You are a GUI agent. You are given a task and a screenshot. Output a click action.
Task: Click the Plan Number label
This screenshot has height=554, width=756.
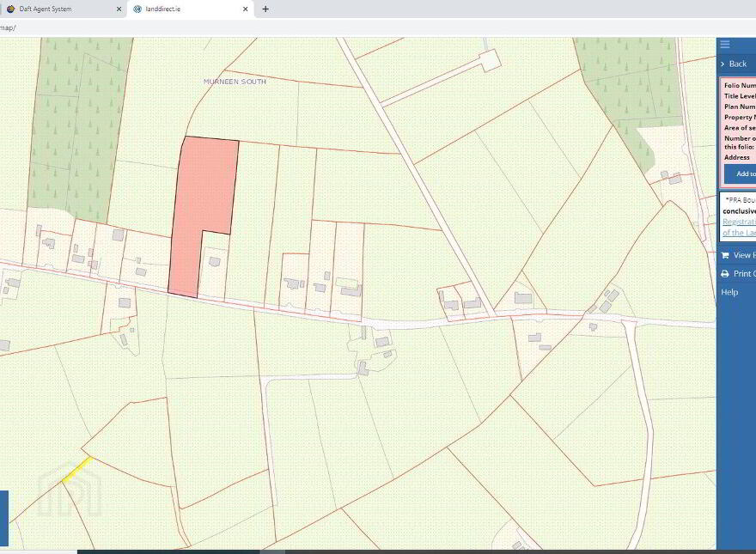click(x=740, y=107)
